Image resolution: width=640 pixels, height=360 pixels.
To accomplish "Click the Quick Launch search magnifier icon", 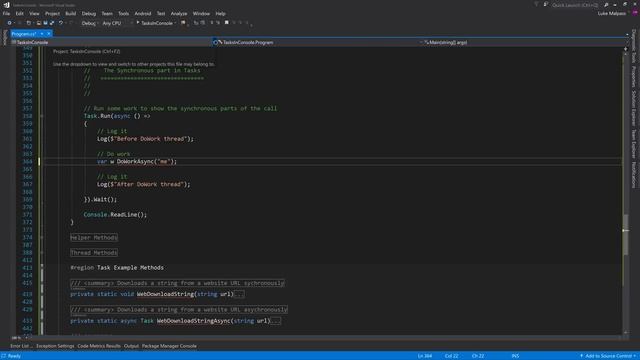I will [606, 5].
